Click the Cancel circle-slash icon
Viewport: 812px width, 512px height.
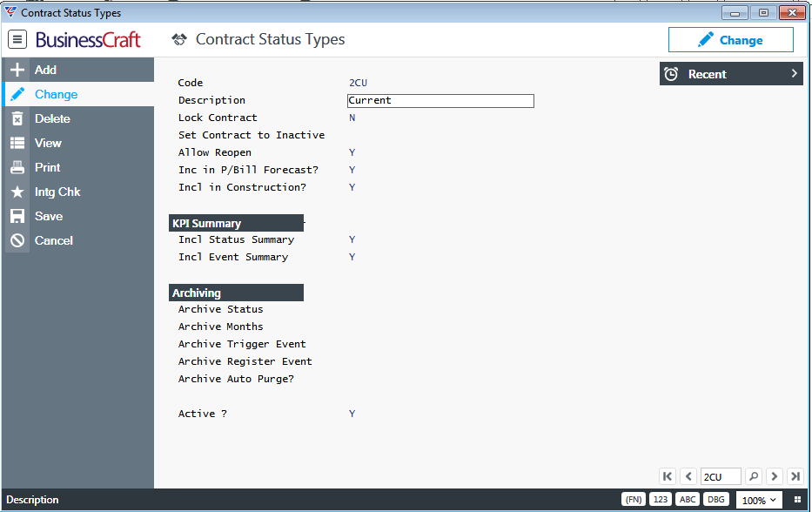click(x=17, y=240)
